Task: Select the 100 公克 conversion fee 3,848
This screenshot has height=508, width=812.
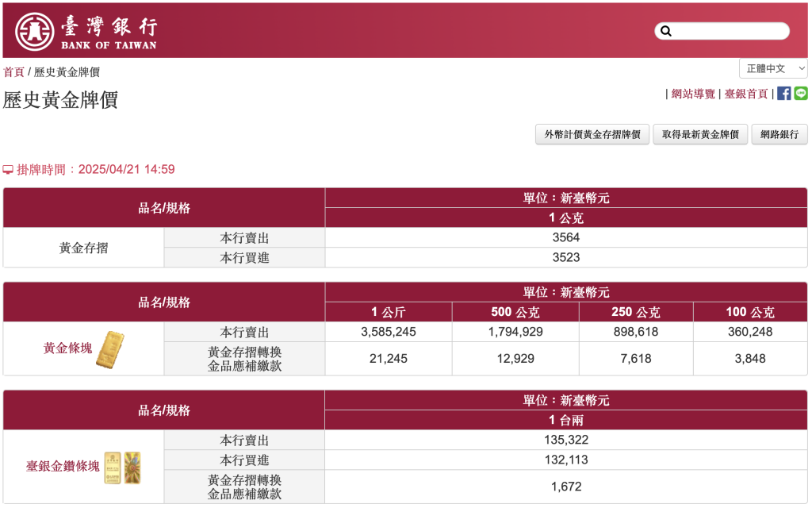Action: pyautogui.click(x=750, y=359)
